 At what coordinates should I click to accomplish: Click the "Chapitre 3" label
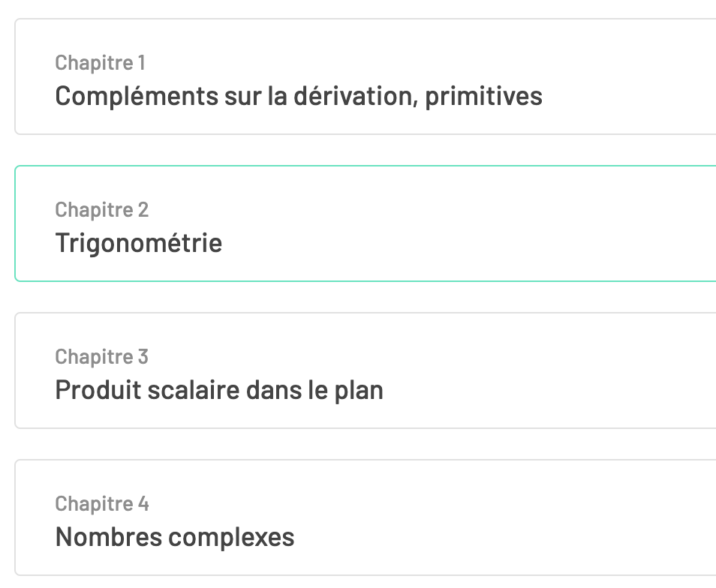click(x=102, y=357)
